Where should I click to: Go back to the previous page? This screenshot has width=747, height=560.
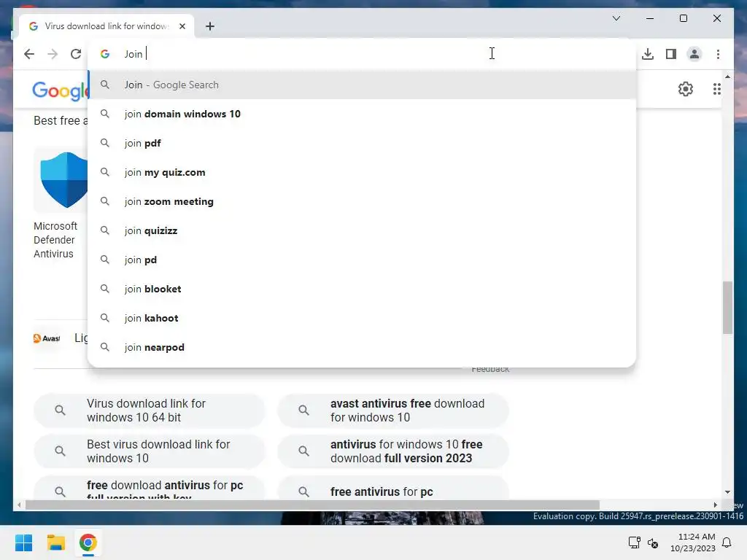pyautogui.click(x=29, y=54)
